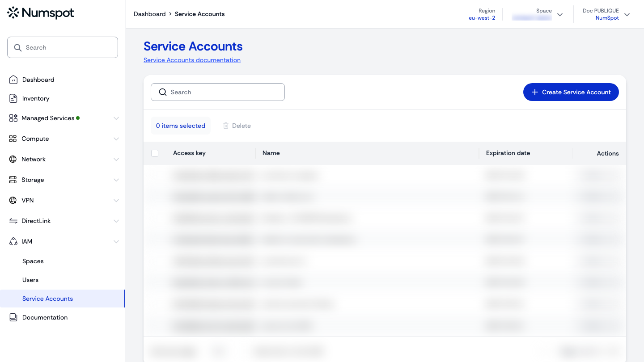Click the magnifier in the sidebar search
This screenshot has height=362, width=644.
[18, 47]
